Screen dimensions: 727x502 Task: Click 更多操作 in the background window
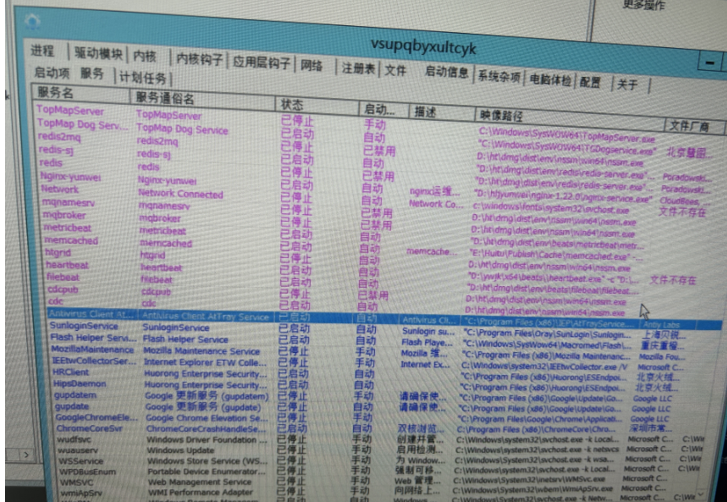coord(644,6)
